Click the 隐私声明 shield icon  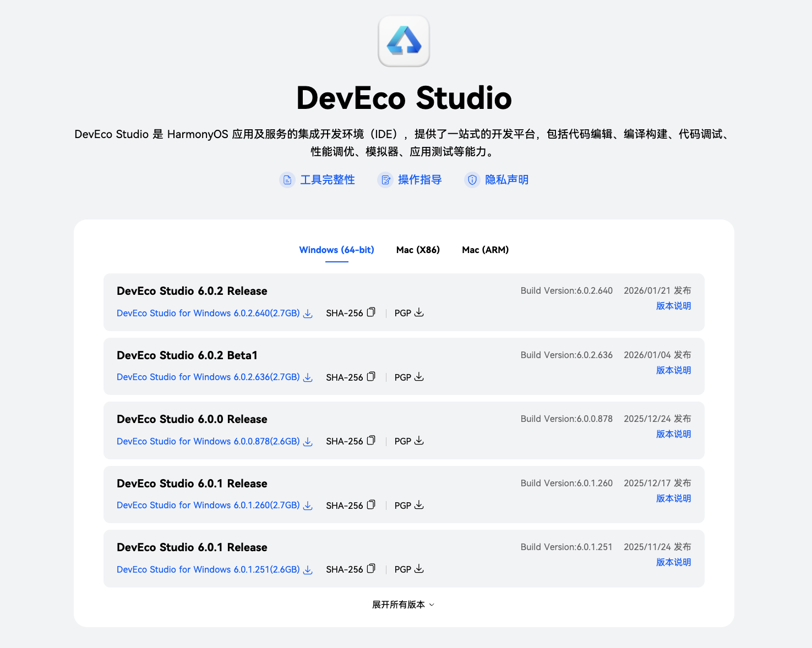(472, 180)
